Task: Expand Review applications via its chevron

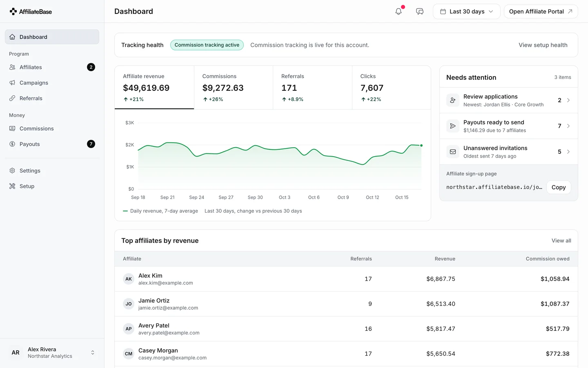Action: click(568, 100)
